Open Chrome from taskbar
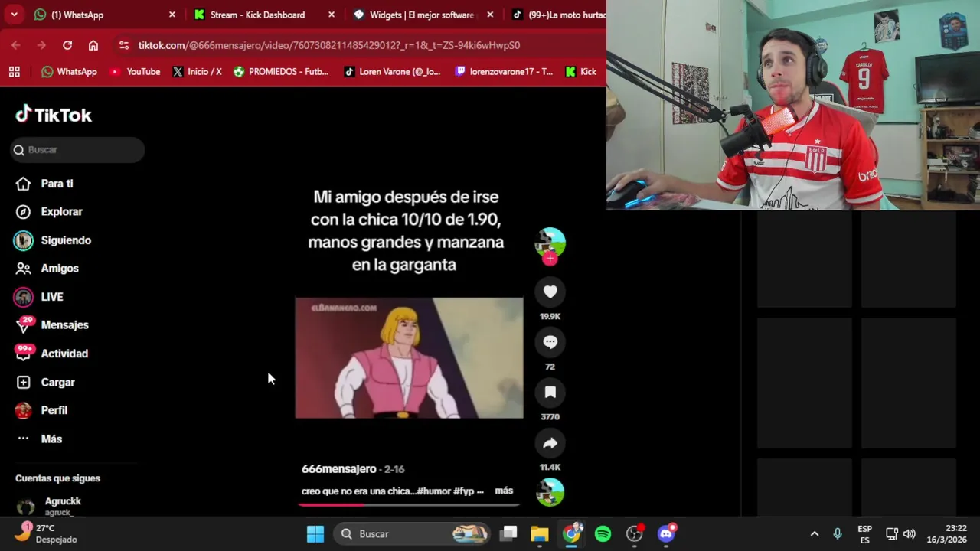The height and width of the screenshot is (551, 980). coord(572,534)
